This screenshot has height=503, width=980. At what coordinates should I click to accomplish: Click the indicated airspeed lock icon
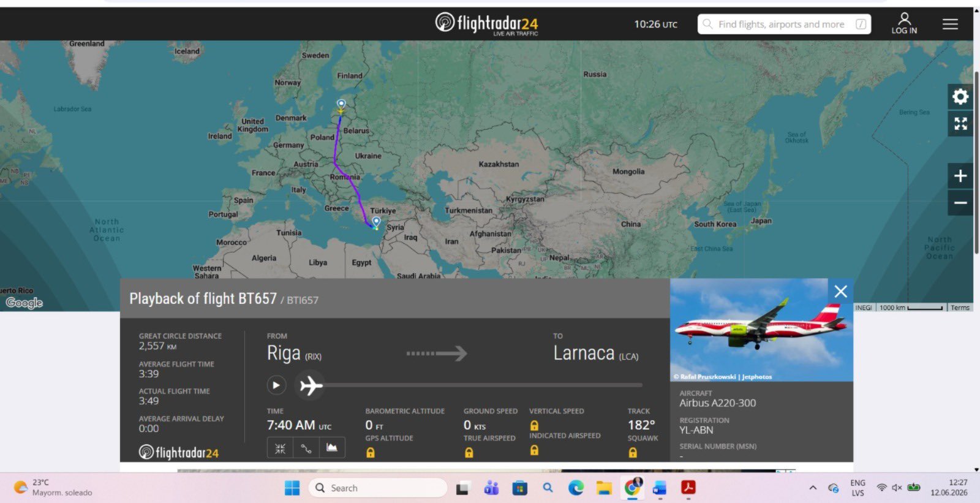(x=534, y=450)
